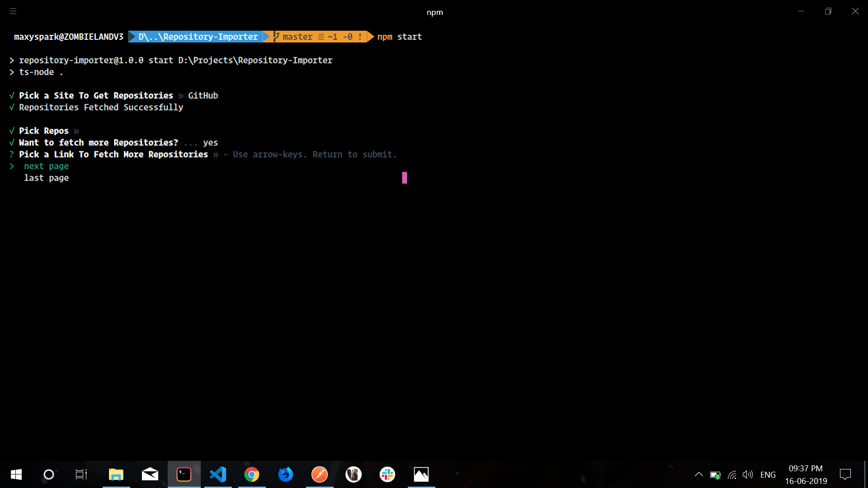Open Visual Studio Code from the taskbar
This screenshot has height=488, width=868.
coord(218,474)
